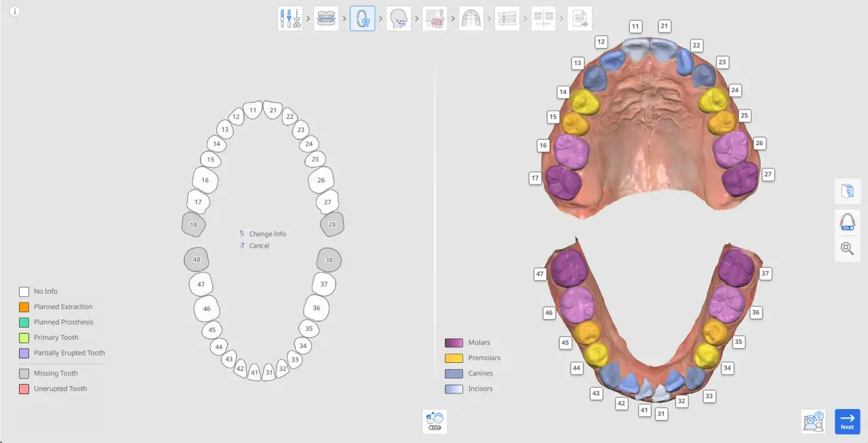Select tooth 21 in the chart diagram
The height and width of the screenshot is (443, 868).
273,110
